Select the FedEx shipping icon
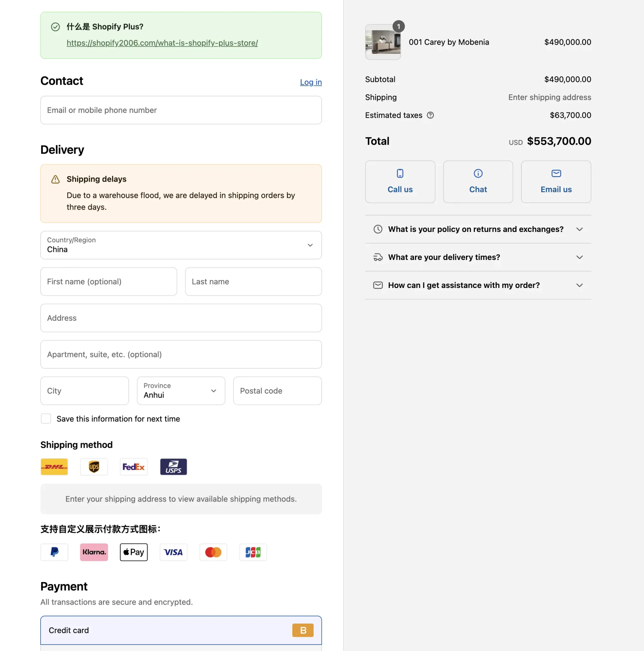 133,467
